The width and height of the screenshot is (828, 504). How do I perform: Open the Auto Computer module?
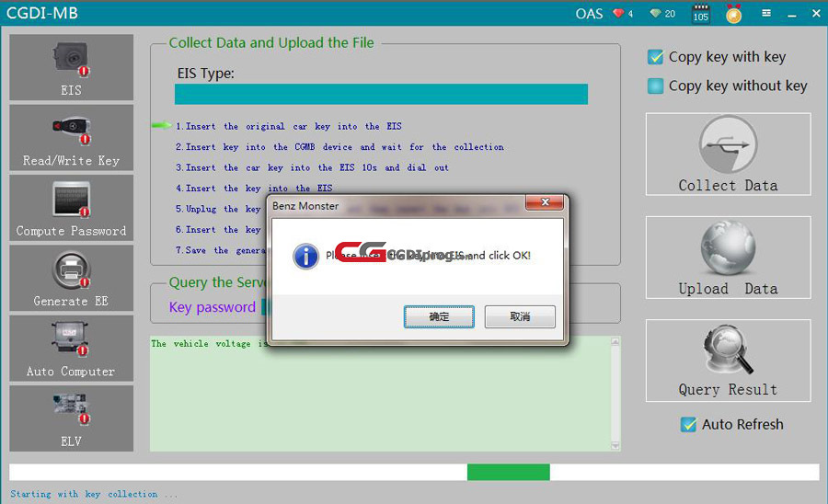click(71, 349)
